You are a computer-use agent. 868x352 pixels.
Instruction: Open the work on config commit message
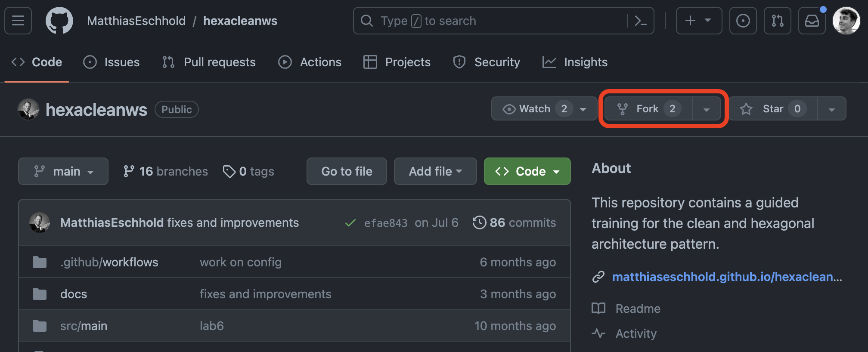click(x=241, y=262)
